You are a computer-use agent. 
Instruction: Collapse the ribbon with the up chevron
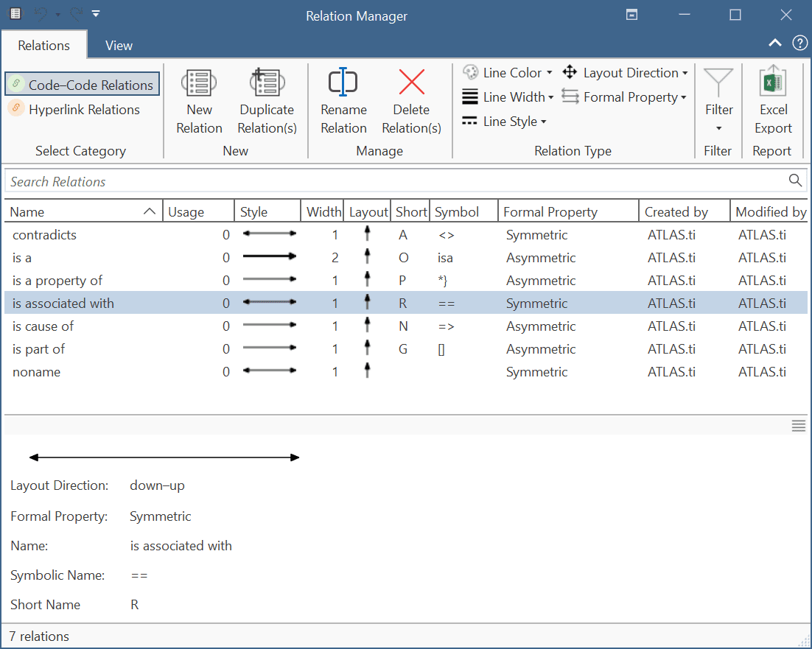[x=774, y=43]
